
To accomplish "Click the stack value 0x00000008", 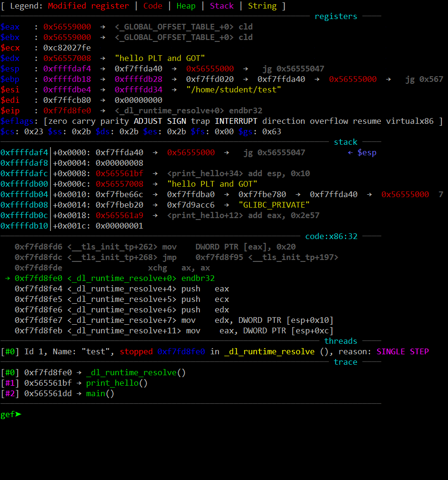I will [119, 163].
